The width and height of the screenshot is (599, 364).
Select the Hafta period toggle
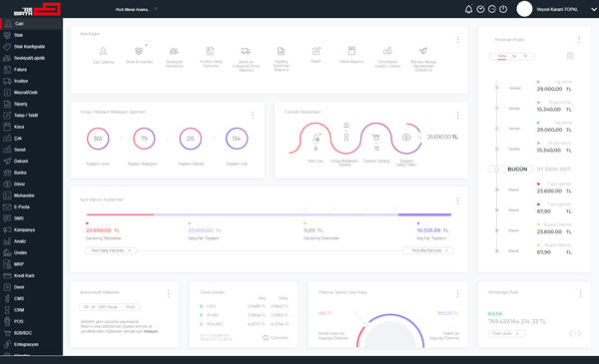click(501, 56)
